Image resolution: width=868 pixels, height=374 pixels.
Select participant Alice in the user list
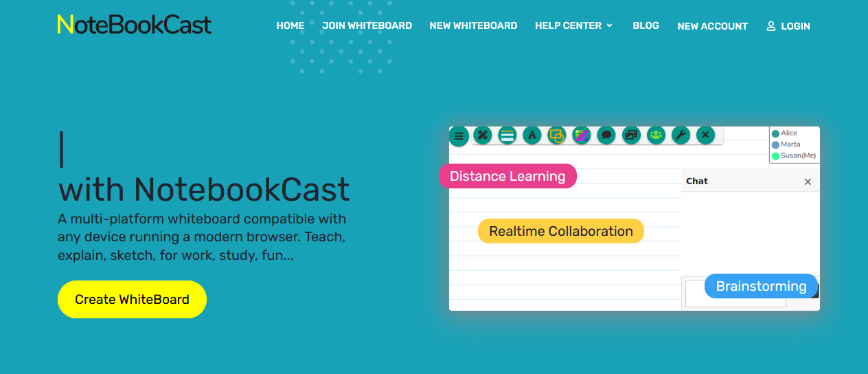785,133
